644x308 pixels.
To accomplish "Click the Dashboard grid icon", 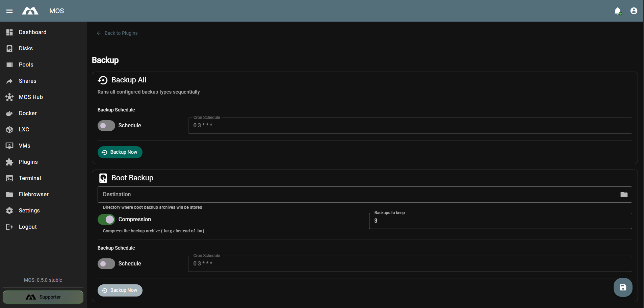I will tap(9, 32).
